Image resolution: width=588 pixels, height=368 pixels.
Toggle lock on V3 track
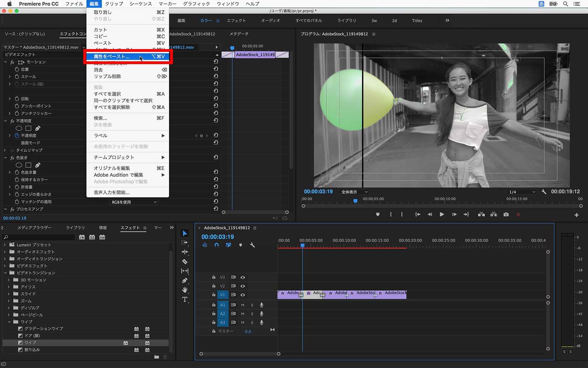(213, 277)
